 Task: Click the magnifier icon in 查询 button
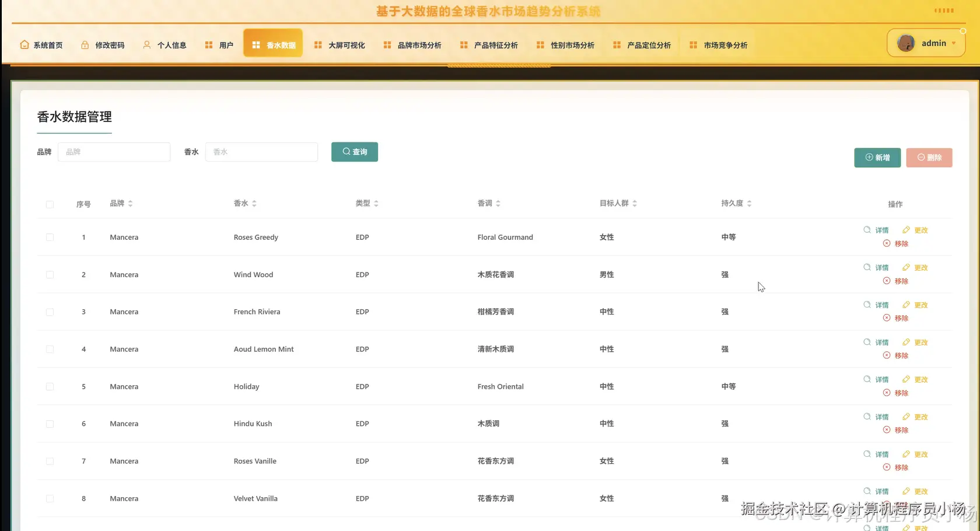[346, 152]
